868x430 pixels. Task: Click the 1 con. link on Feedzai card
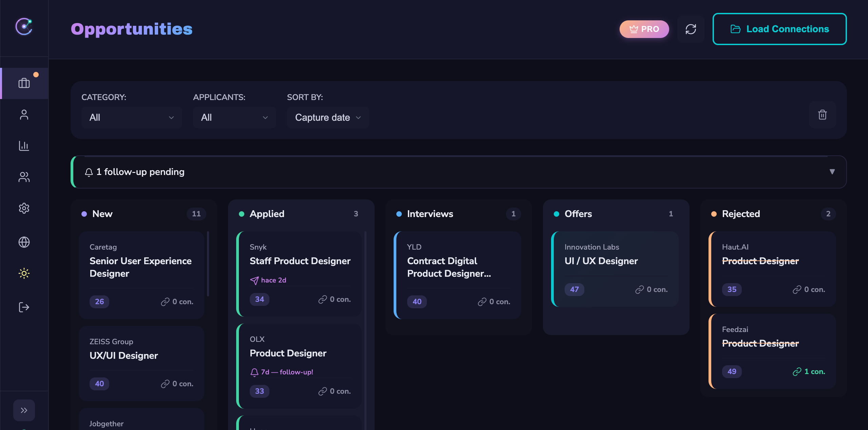pyautogui.click(x=810, y=371)
